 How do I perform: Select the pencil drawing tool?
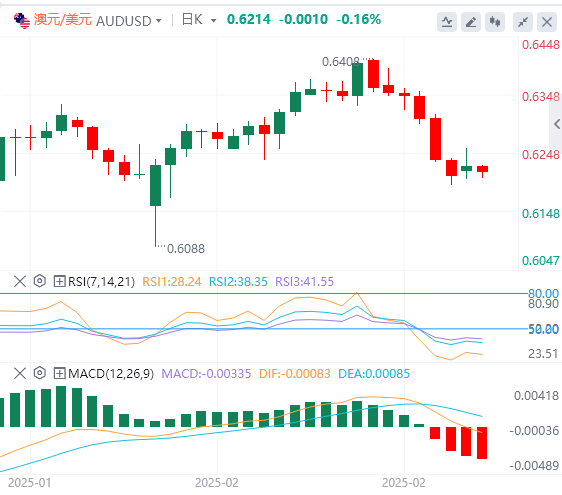click(471, 22)
